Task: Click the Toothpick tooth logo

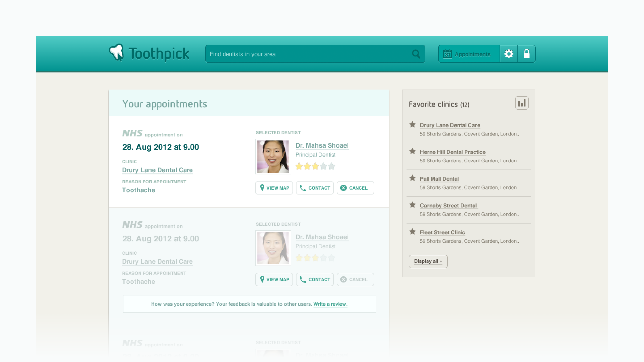Action: (117, 53)
